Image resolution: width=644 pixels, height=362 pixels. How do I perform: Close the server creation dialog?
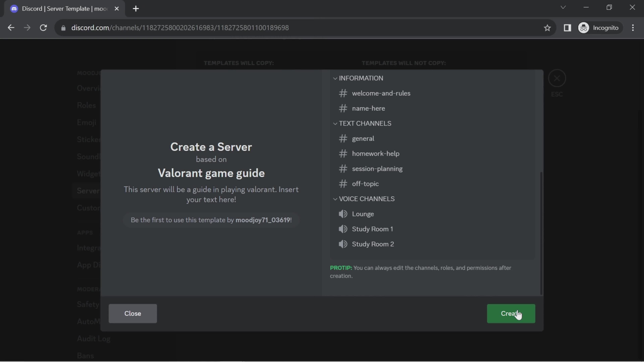tap(133, 313)
